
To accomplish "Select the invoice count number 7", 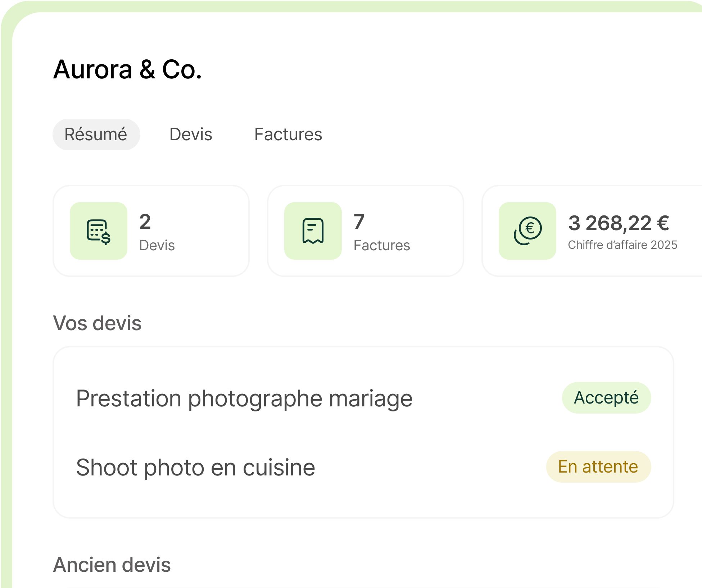I will 359,222.
